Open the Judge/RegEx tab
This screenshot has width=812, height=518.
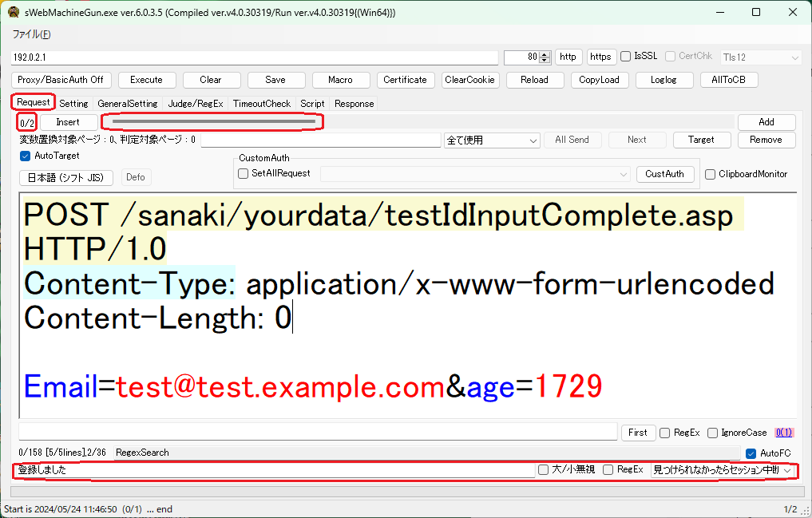click(196, 104)
